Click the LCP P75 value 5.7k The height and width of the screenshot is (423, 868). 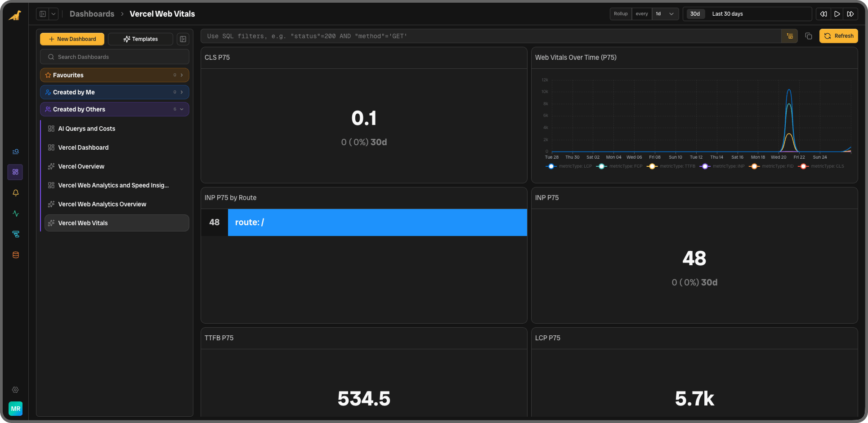tap(694, 399)
